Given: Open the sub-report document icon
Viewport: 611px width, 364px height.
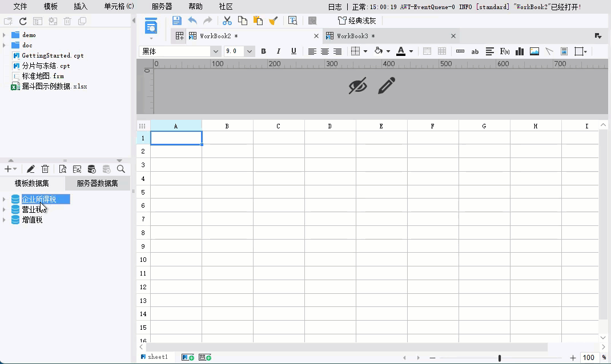Looking at the screenshot, I should pos(564,51).
